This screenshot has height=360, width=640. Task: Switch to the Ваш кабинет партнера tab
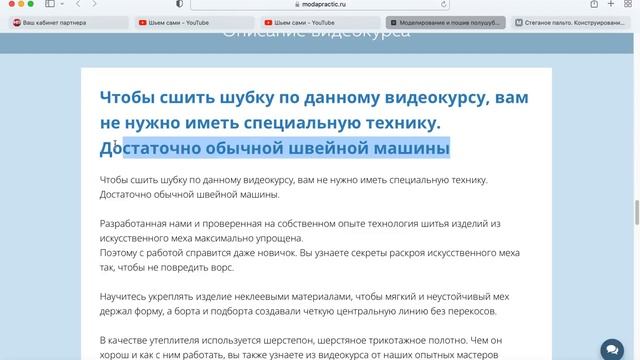coord(69,22)
